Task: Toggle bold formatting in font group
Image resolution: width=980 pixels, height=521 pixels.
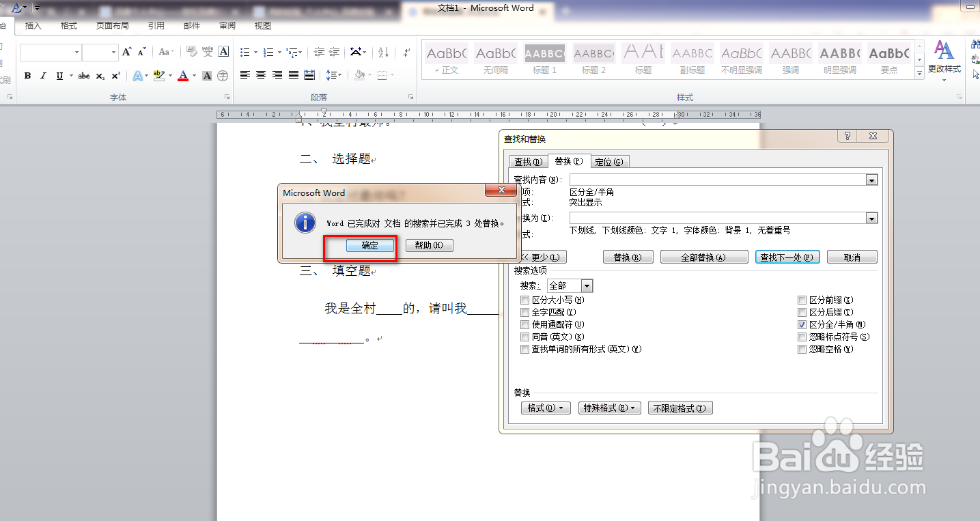Action: (27, 76)
